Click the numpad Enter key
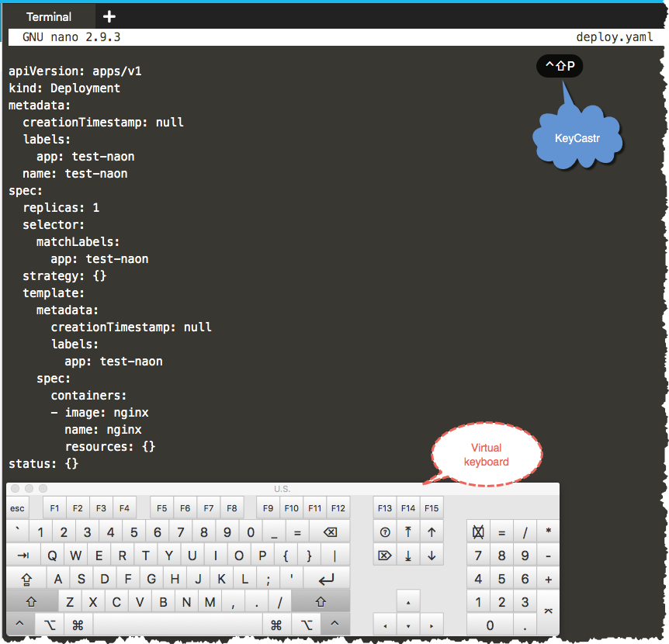The height and width of the screenshot is (644, 669). [x=548, y=613]
